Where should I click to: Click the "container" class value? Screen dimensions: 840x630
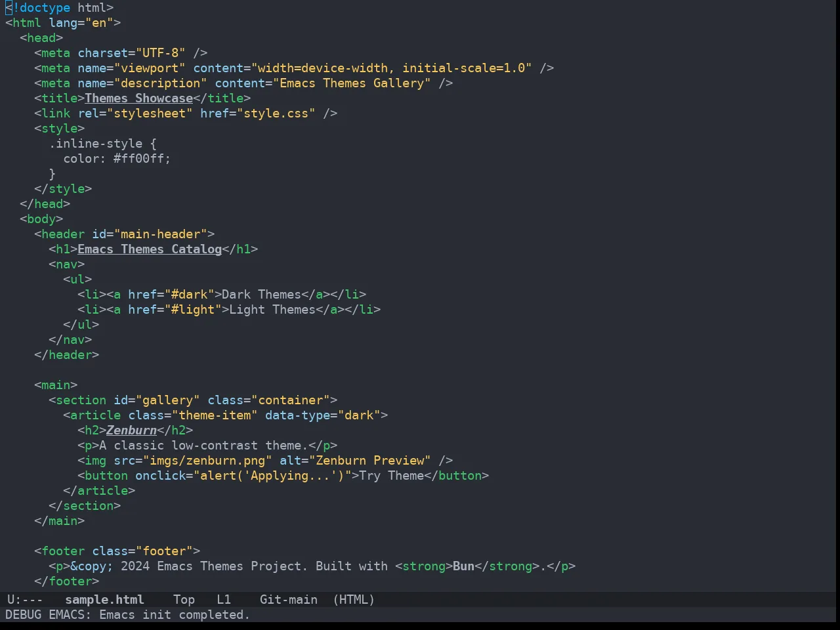click(291, 400)
